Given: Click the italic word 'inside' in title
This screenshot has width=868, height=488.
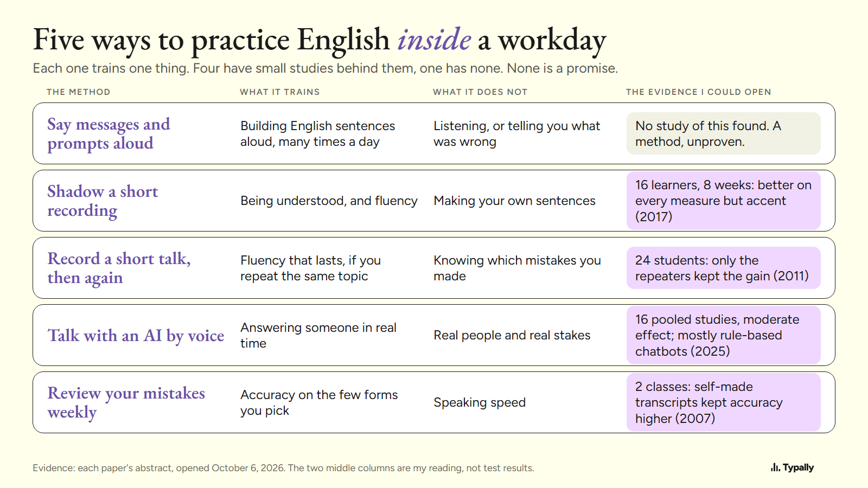Looking at the screenshot, I should coord(434,39).
